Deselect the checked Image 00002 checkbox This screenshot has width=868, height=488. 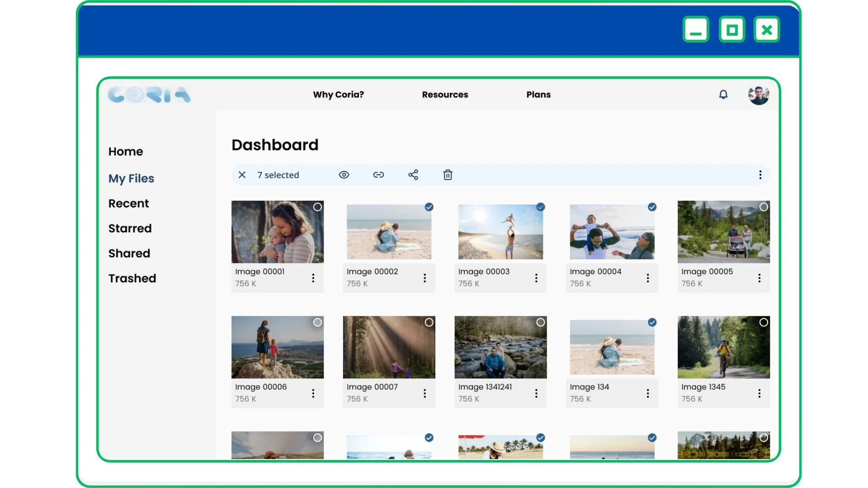[x=429, y=207]
